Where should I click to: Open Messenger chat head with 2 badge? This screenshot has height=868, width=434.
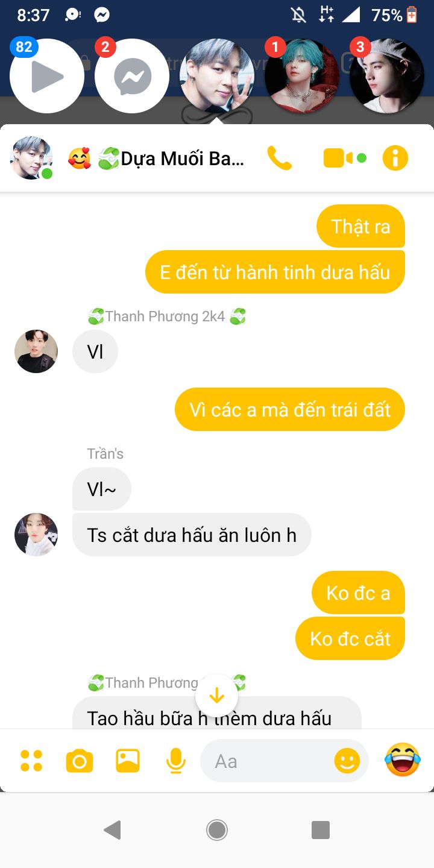point(132,76)
